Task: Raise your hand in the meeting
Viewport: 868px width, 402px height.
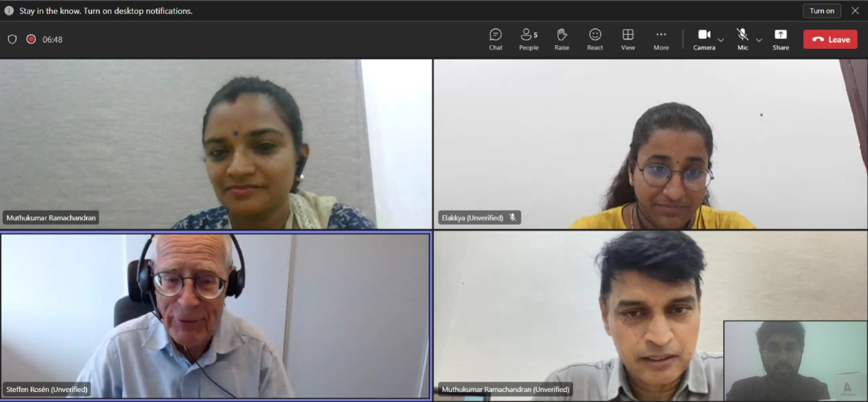Action: click(561, 39)
